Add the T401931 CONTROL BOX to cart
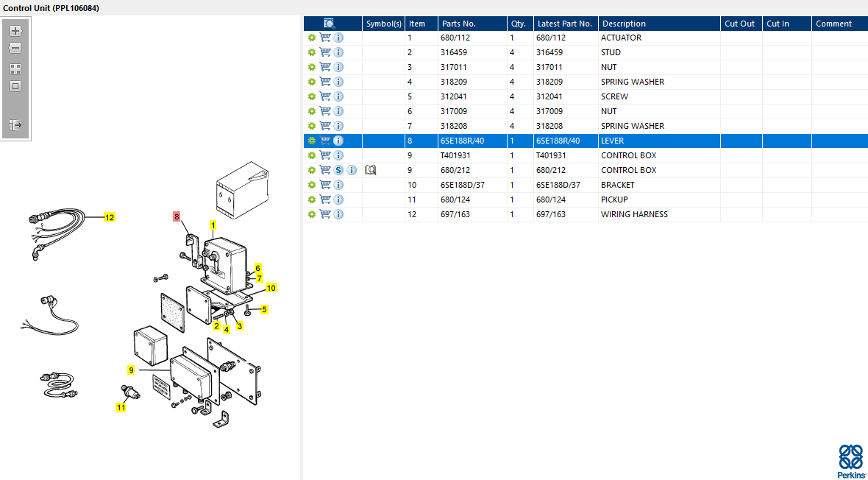Screen dimensions: 868x480 325,155
